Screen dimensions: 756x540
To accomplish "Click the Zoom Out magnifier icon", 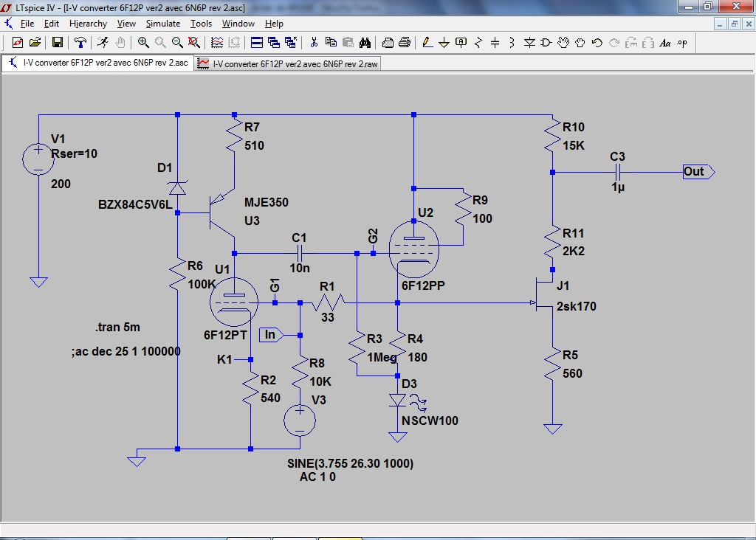I will coord(177,43).
